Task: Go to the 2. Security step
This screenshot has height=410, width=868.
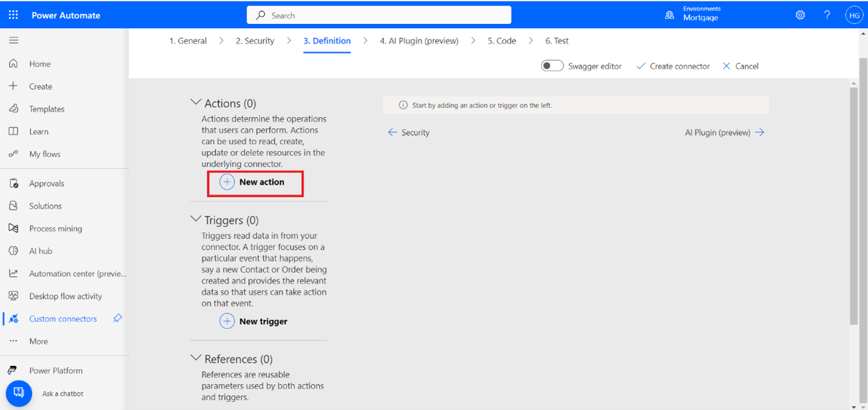Action: [x=255, y=41]
